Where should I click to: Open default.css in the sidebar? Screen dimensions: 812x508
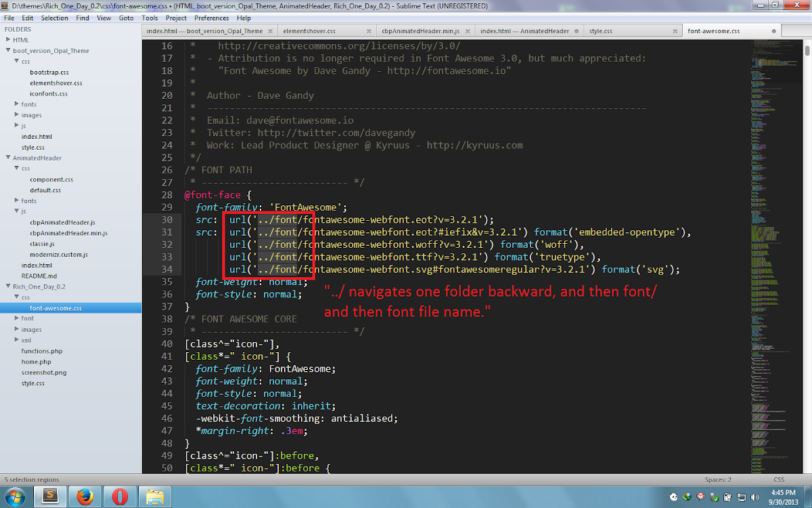click(45, 190)
